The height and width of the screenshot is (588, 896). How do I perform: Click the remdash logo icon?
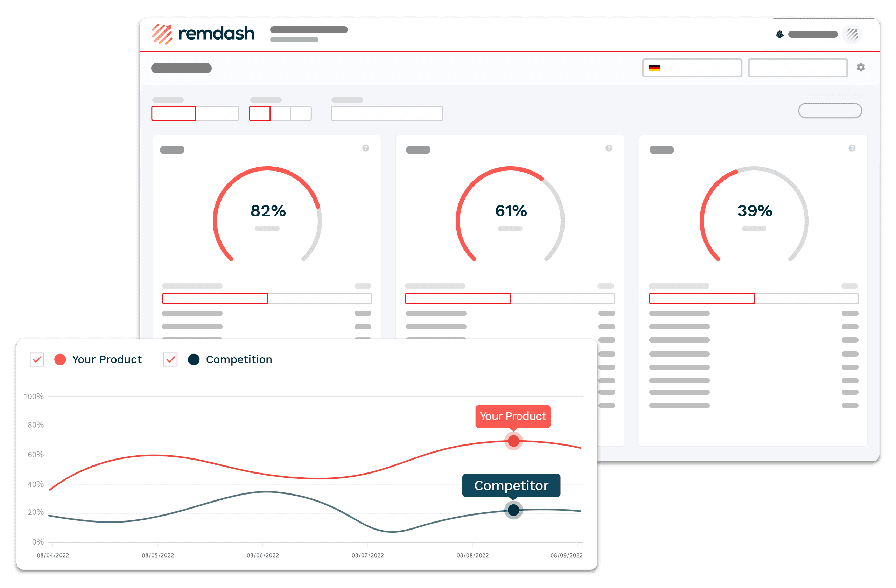tap(162, 34)
